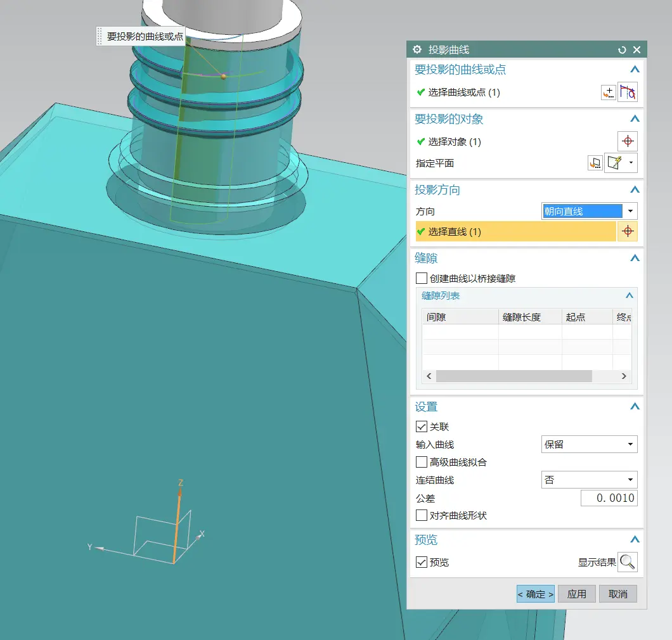Toggle the 预览 checkbox off
Viewport: 672px width, 640px height.
point(422,562)
